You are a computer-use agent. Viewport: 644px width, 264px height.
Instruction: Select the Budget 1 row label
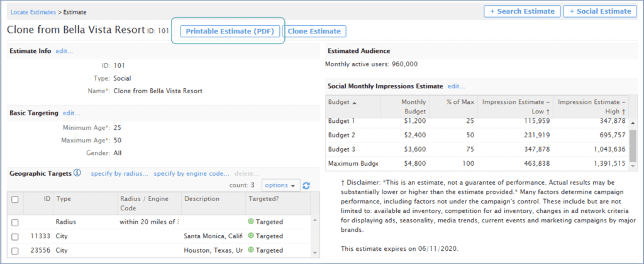pyautogui.click(x=341, y=122)
